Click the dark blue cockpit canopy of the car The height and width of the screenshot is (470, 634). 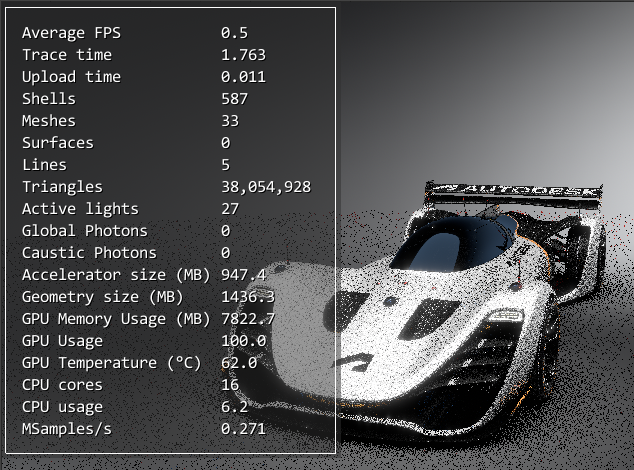(x=453, y=242)
